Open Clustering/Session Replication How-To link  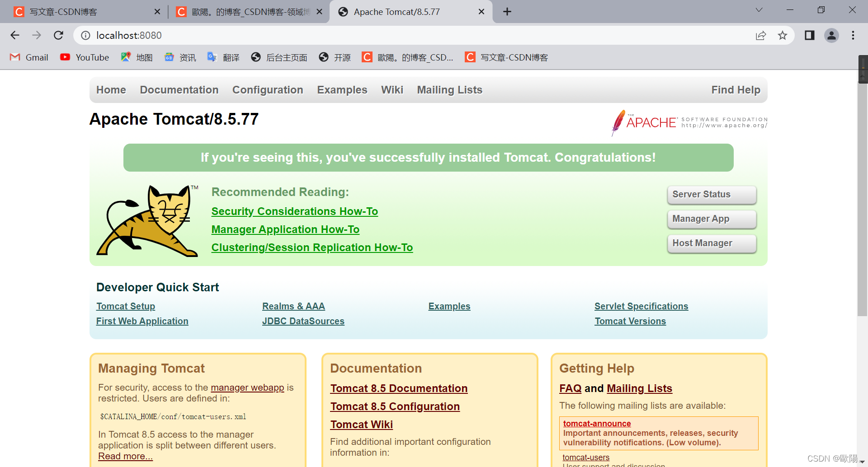312,248
